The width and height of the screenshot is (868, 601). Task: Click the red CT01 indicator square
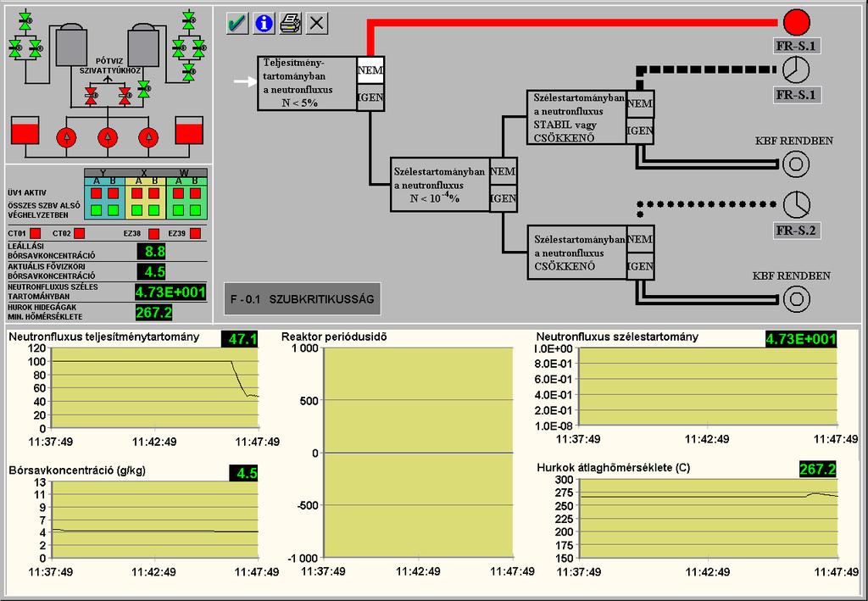[x=35, y=234]
